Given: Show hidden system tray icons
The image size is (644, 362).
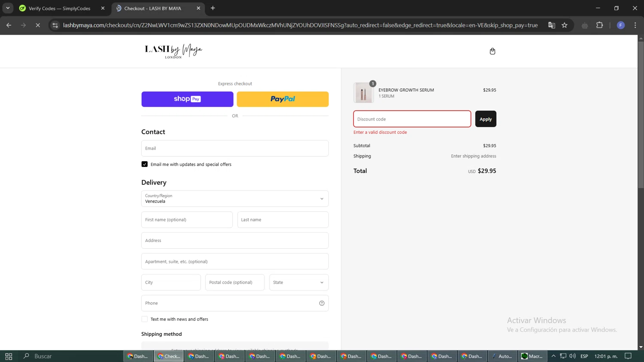Looking at the screenshot, I should pos(553,356).
